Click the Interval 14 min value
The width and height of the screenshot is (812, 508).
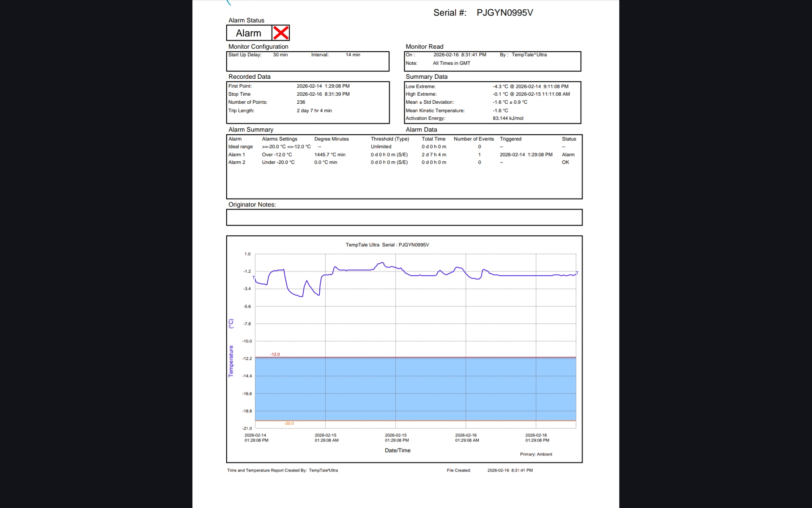[x=353, y=55]
